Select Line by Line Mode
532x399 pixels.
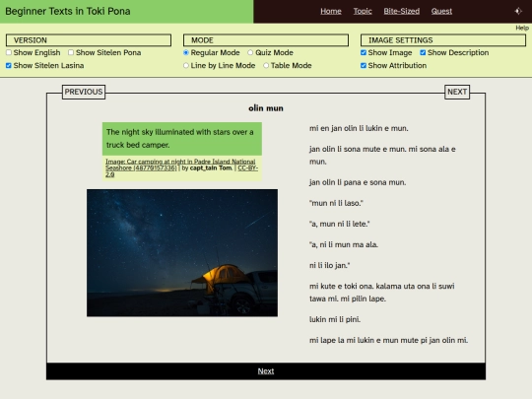pyautogui.click(x=186, y=65)
